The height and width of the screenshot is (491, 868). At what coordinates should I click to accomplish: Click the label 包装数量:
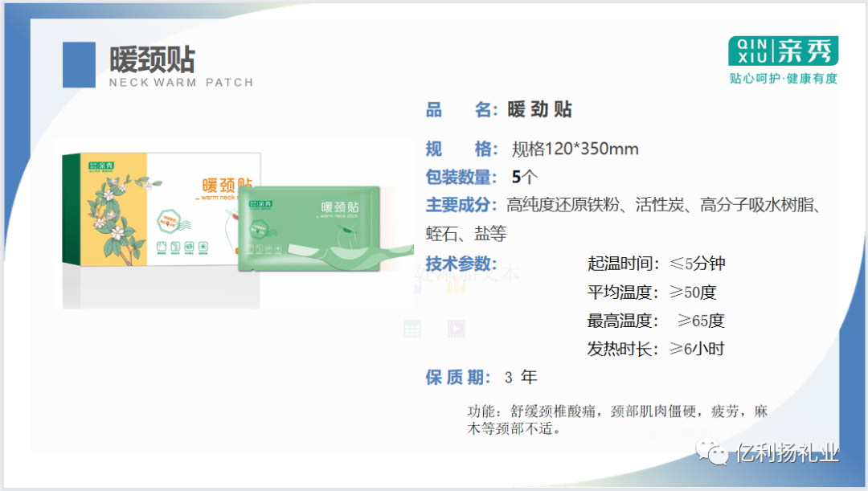pos(461,177)
